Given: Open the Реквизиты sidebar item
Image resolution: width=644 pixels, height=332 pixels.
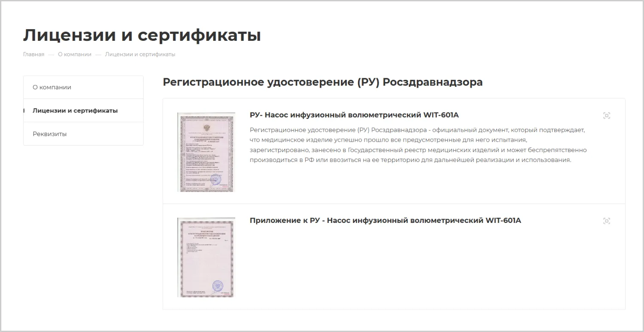Looking at the screenshot, I should click(x=83, y=134).
